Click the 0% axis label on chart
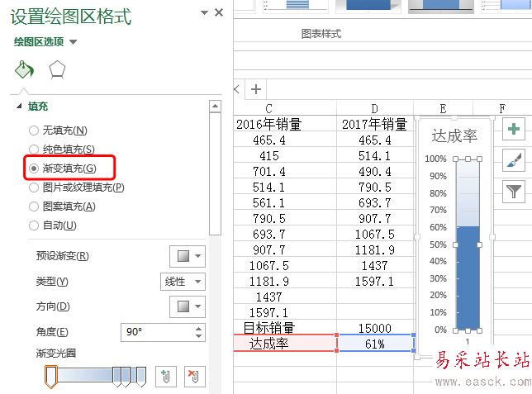Viewport: 532px width, 394px height. click(x=441, y=330)
